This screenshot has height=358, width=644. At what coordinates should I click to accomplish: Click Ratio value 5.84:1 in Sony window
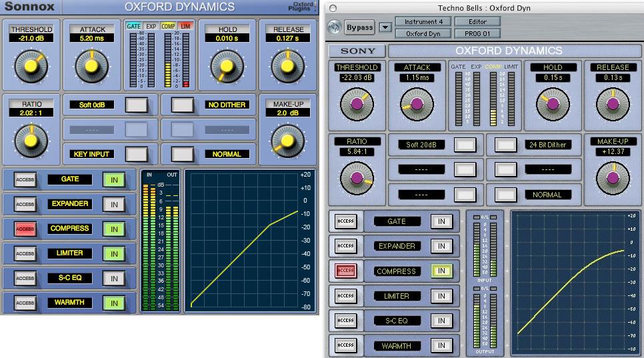pyautogui.click(x=357, y=151)
